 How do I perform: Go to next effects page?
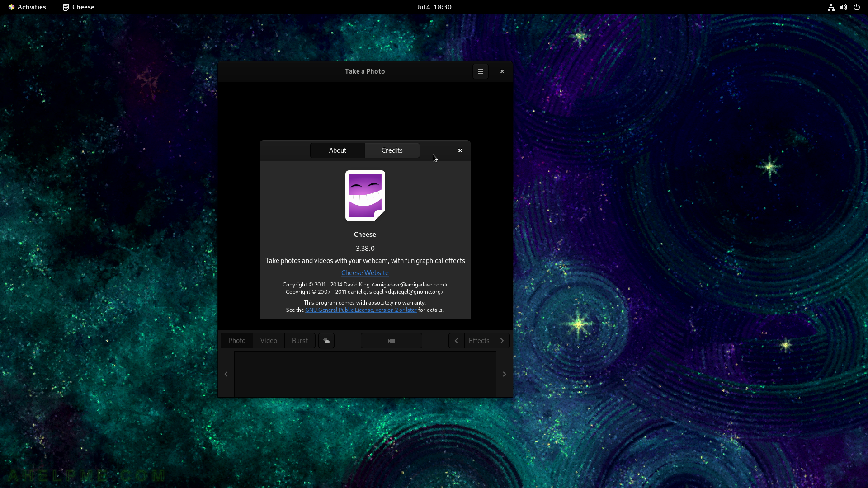pyautogui.click(x=502, y=341)
